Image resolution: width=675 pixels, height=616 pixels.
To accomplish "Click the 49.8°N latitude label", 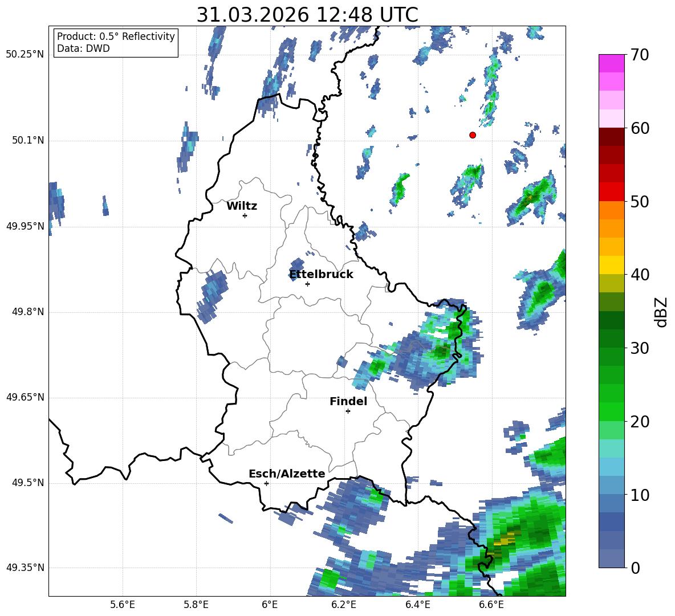I will click(x=28, y=312).
